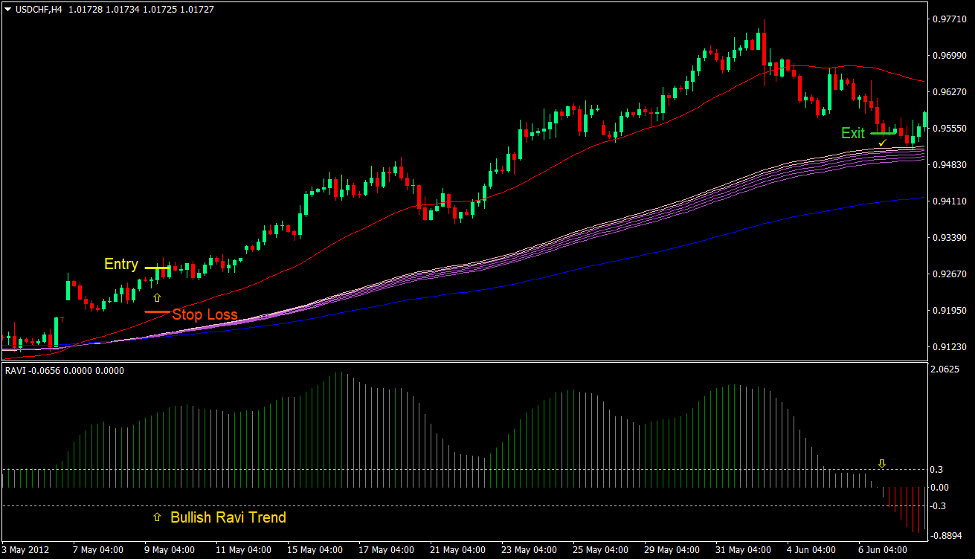This screenshot has width=977, height=560.
Task: Click the 0.93390 price axis label
Action: click(x=949, y=237)
